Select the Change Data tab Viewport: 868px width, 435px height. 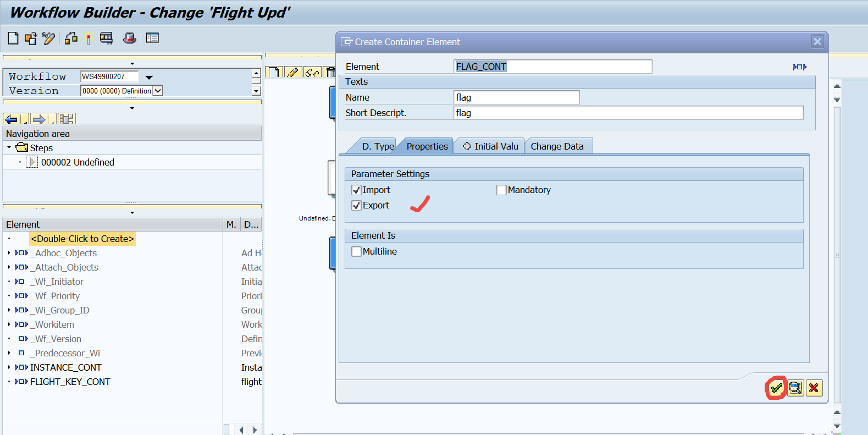tap(557, 146)
